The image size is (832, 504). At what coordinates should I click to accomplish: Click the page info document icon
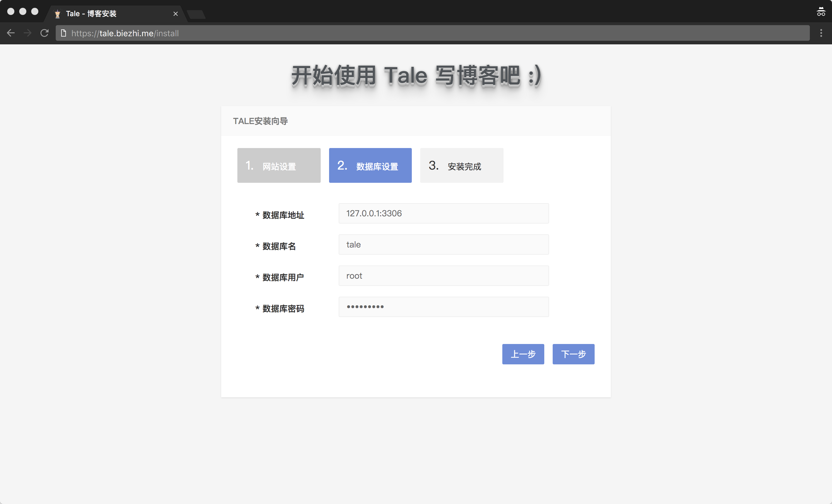pyautogui.click(x=63, y=33)
